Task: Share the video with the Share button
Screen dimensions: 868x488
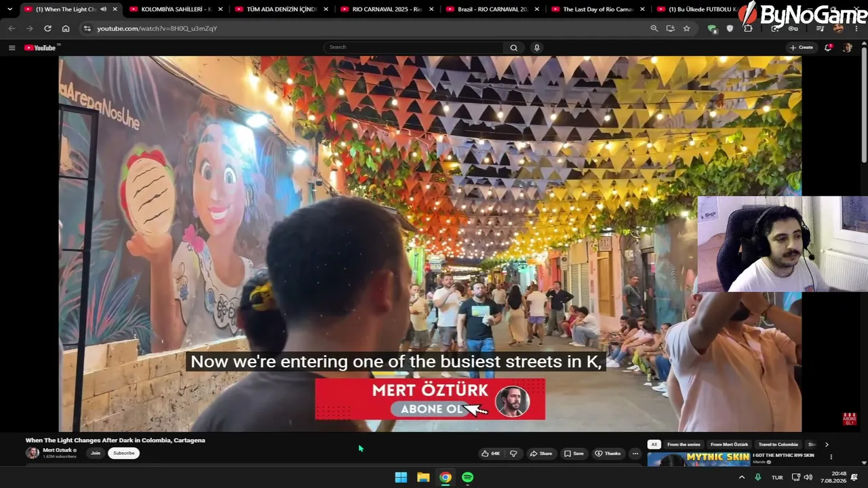Action: 540,453
